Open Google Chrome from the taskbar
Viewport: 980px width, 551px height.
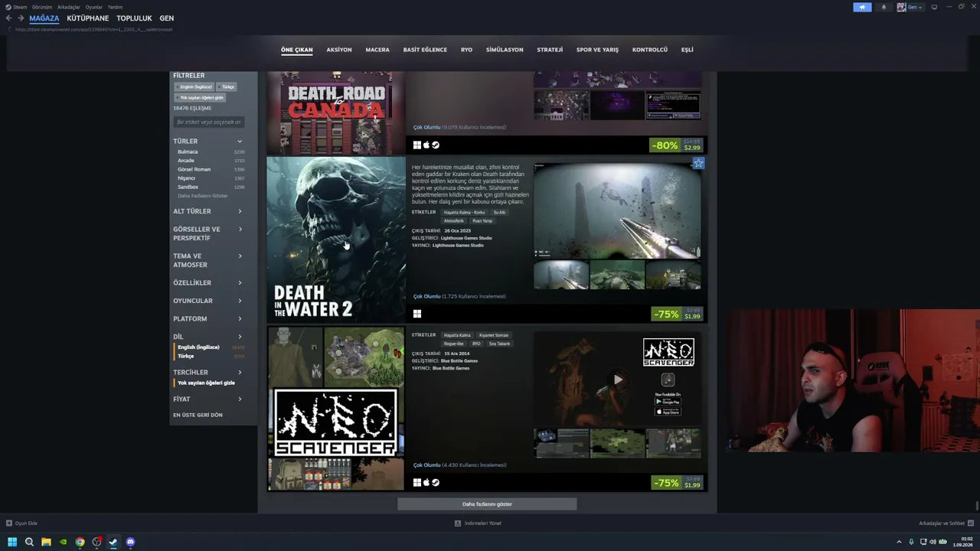[80, 542]
